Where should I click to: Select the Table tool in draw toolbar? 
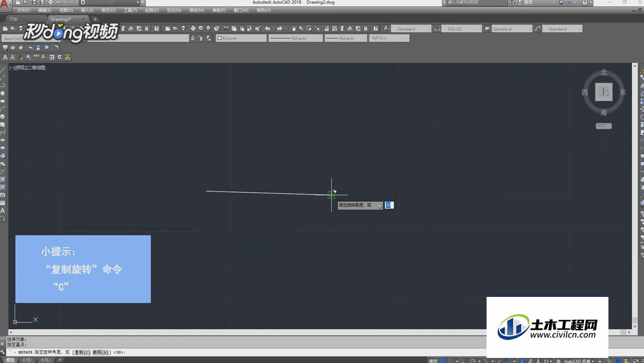[3, 202]
